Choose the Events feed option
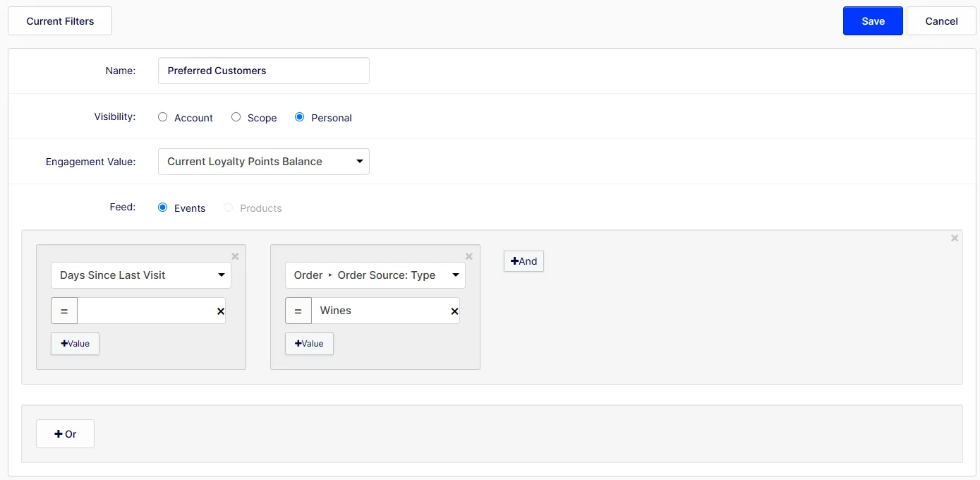 [163, 208]
